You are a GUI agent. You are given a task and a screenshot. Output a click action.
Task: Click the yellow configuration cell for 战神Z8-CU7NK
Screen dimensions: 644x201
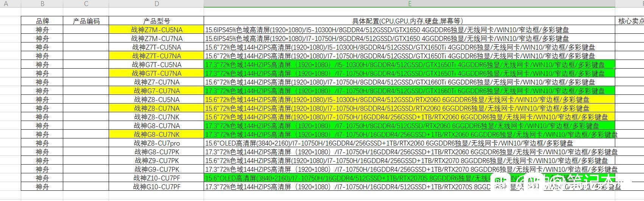(410, 117)
